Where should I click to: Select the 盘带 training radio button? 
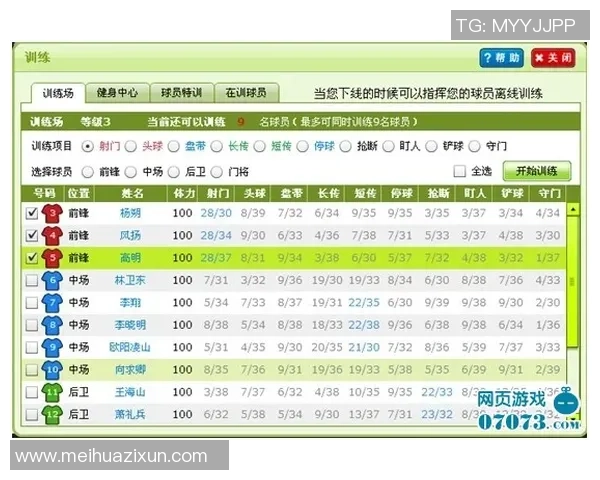174,147
